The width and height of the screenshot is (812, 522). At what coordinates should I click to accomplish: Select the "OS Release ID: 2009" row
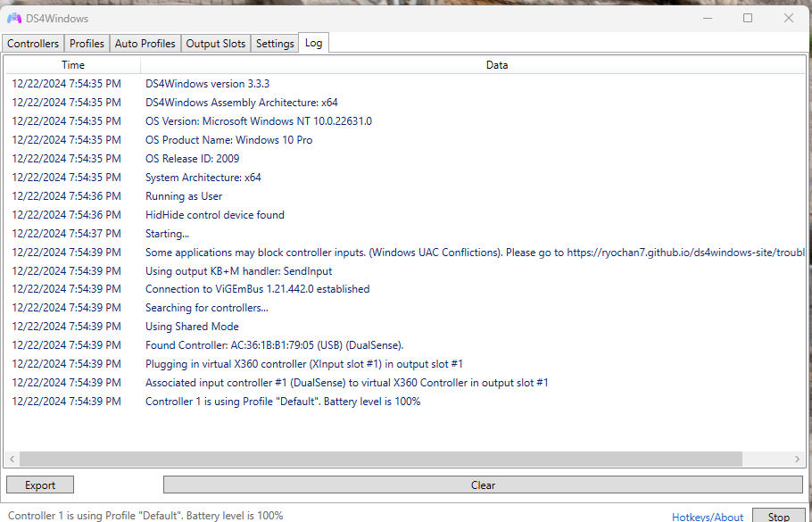click(405, 158)
